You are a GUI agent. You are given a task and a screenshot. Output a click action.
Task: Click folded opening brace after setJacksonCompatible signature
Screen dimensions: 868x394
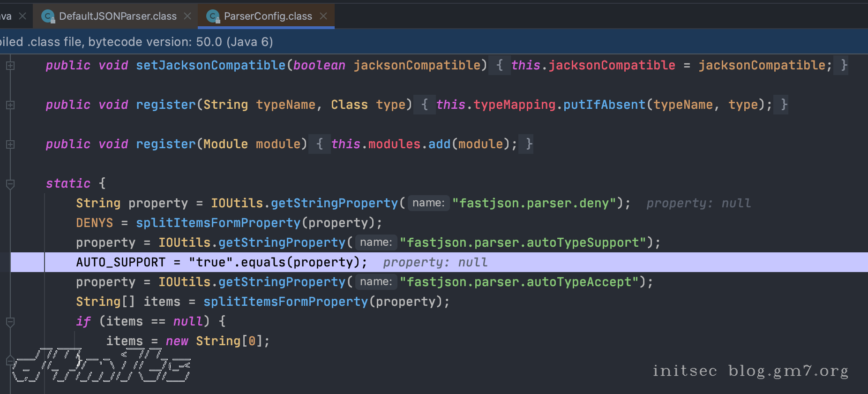coord(500,65)
